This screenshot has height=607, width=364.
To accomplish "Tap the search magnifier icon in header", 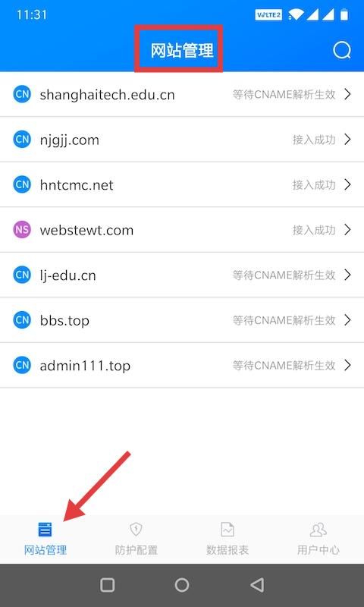I will (342, 50).
